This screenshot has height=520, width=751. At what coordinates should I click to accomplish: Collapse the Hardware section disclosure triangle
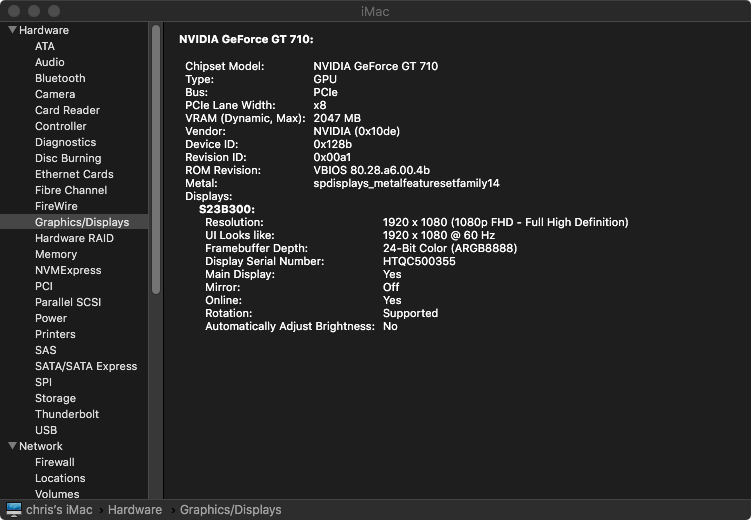[12, 30]
